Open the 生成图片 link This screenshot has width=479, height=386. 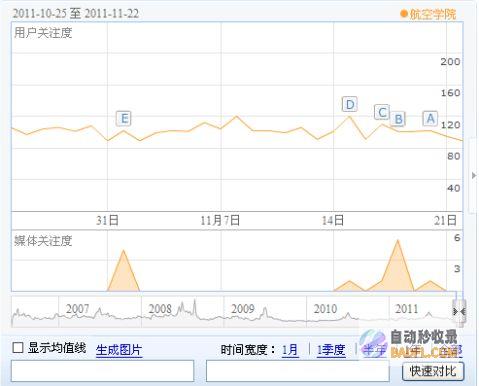pos(119,350)
